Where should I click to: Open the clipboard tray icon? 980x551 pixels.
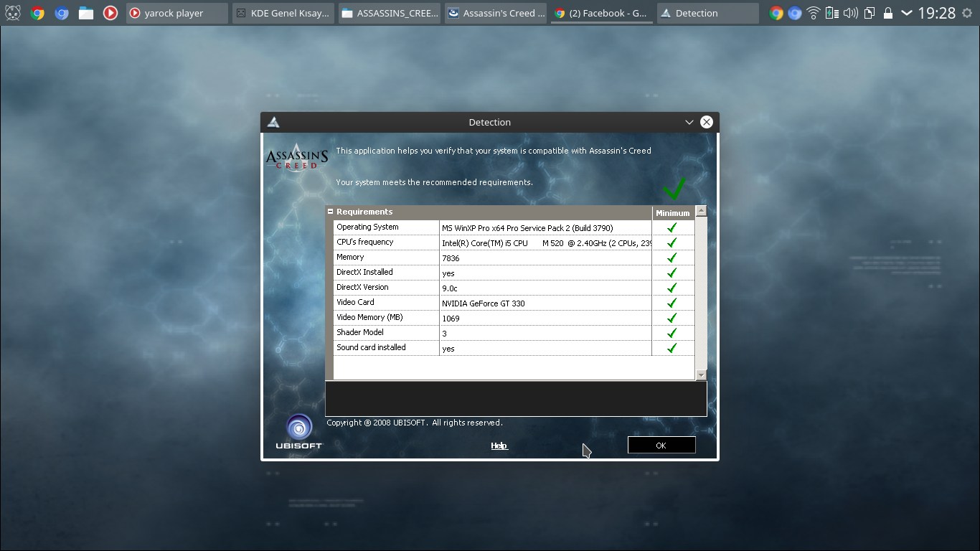pyautogui.click(x=870, y=13)
